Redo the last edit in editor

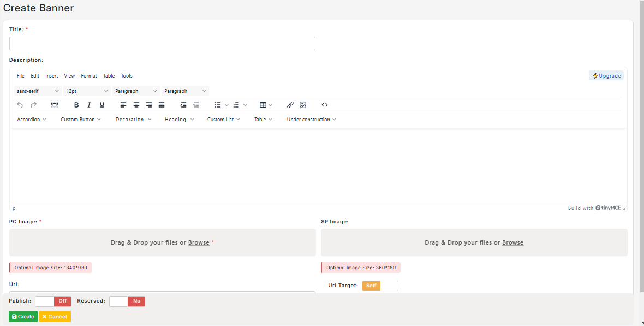click(34, 105)
